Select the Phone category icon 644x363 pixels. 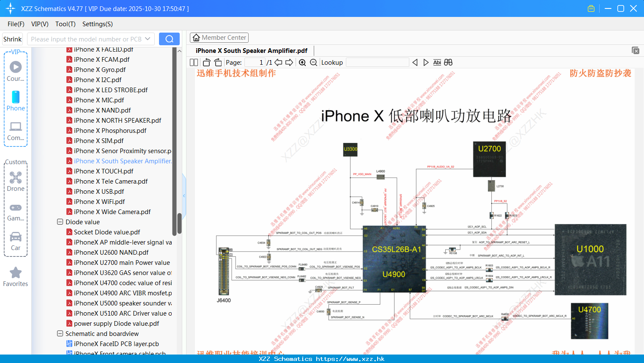(x=16, y=101)
